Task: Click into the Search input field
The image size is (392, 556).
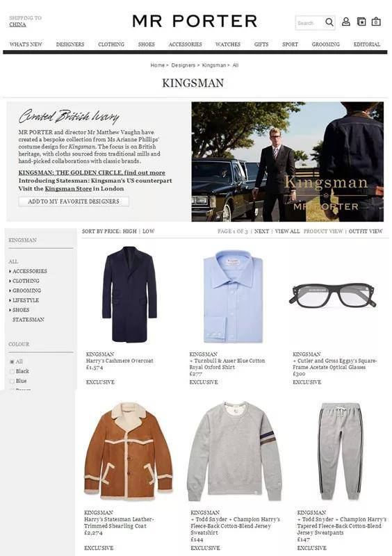Action: click(309, 23)
